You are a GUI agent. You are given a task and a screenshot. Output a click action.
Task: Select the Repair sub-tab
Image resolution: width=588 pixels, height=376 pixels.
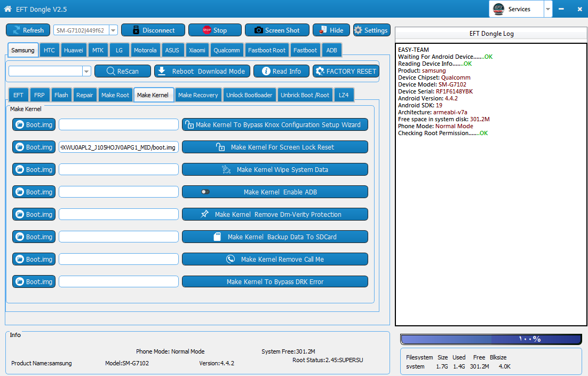tap(85, 95)
